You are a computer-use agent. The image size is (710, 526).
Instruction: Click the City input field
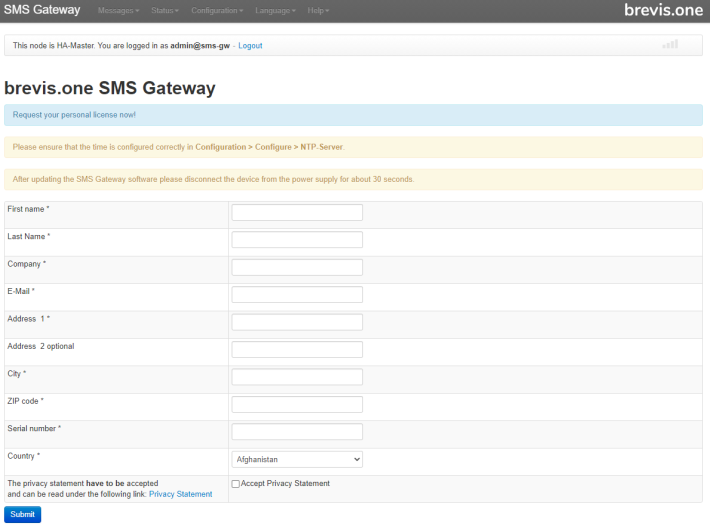coord(297,377)
